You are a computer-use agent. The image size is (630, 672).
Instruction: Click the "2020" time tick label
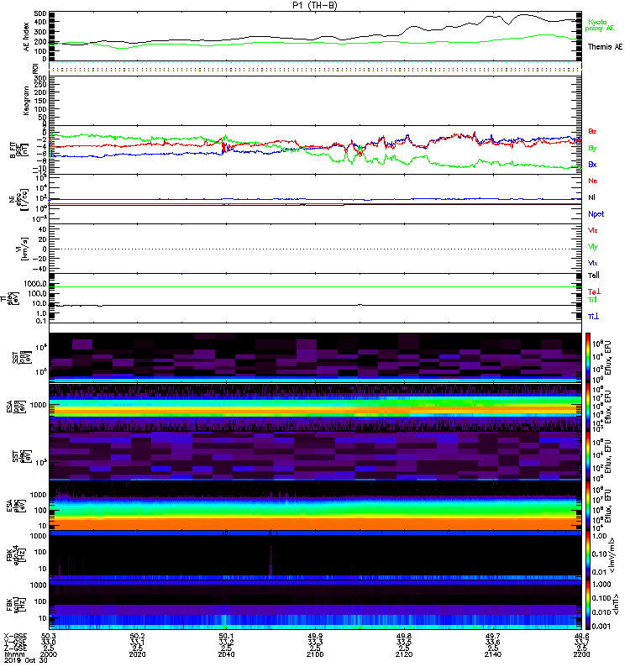coord(137,654)
